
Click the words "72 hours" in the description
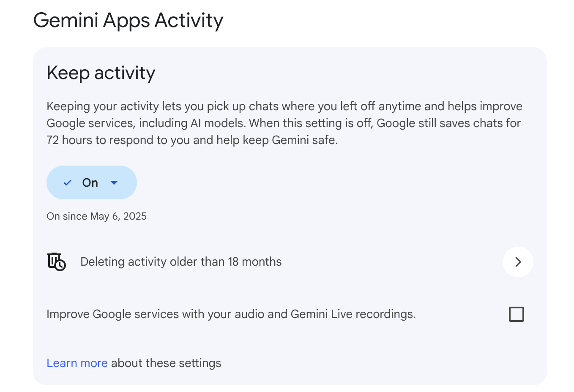pyautogui.click(x=70, y=140)
